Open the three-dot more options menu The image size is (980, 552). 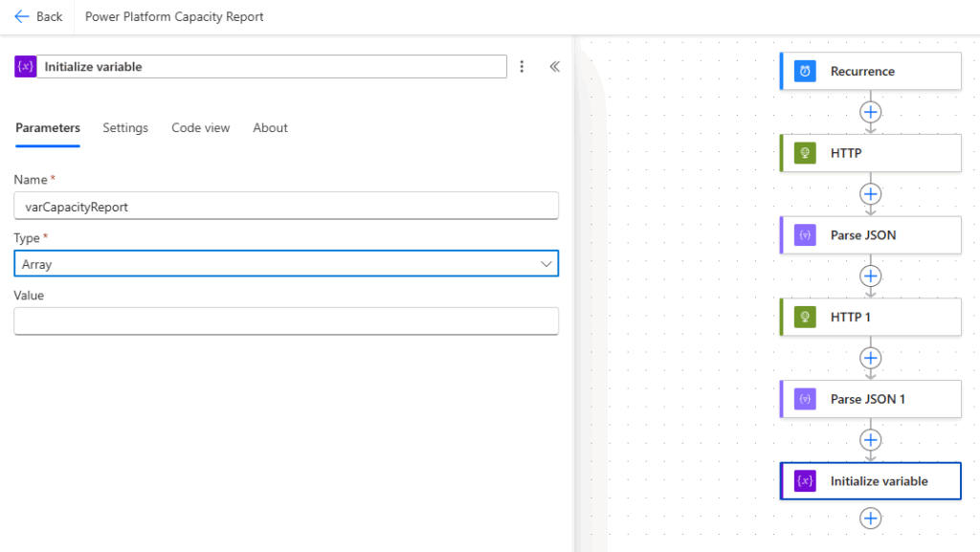click(x=522, y=66)
